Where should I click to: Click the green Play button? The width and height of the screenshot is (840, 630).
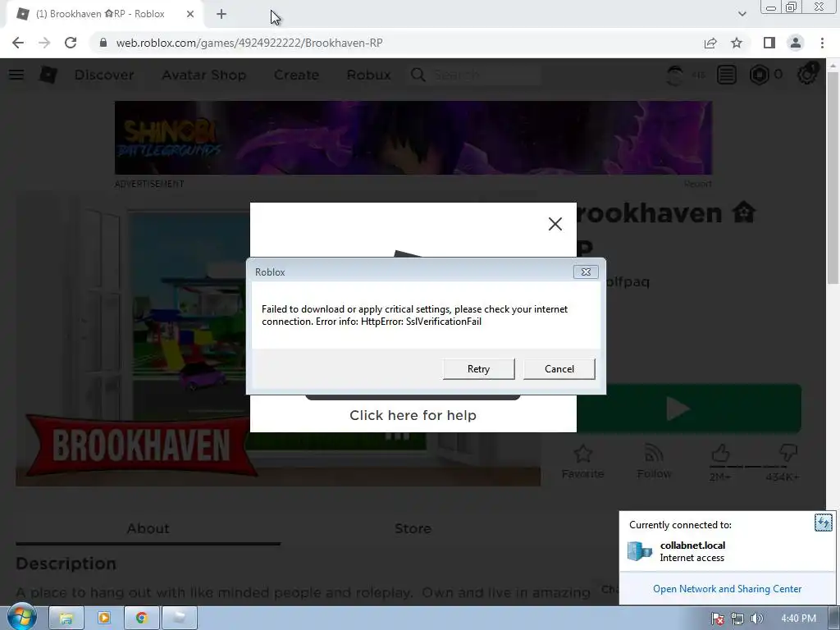tap(689, 409)
